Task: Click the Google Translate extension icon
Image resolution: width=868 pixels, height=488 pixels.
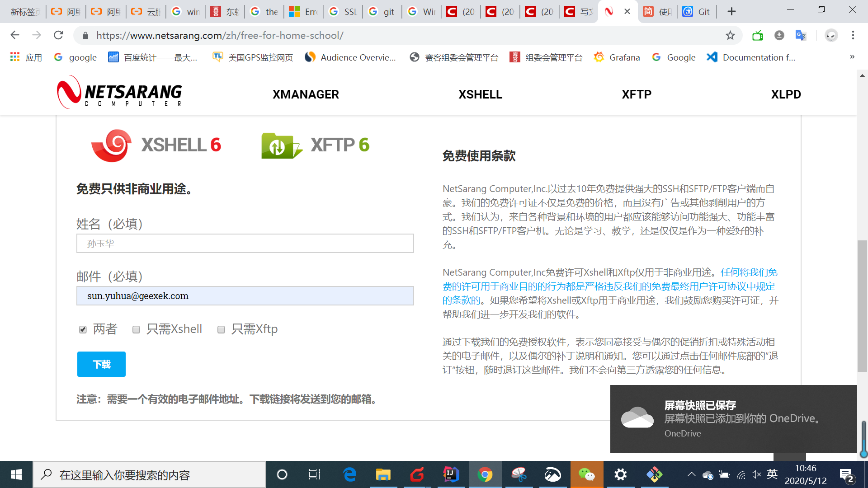Action: [801, 35]
